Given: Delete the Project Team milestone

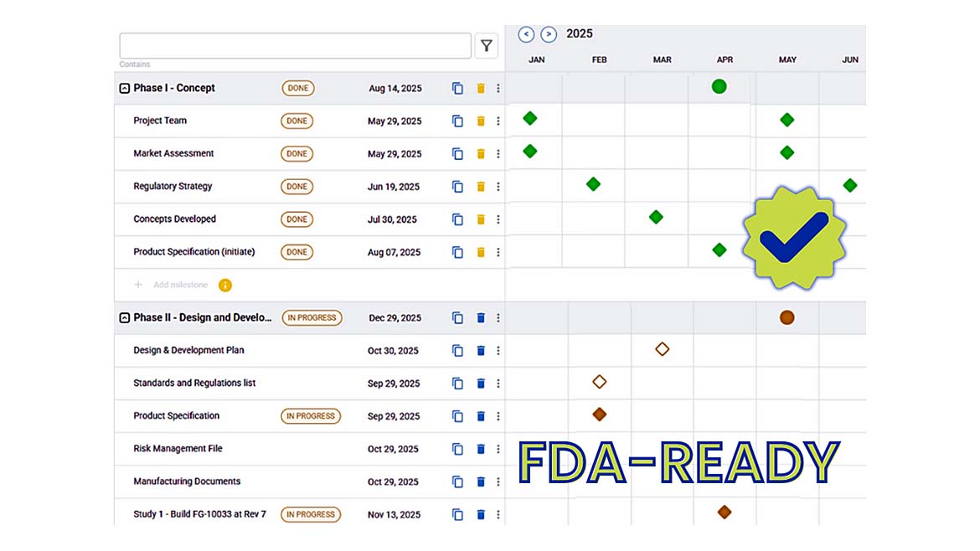Looking at the screenshot, I should coord(481,121).
